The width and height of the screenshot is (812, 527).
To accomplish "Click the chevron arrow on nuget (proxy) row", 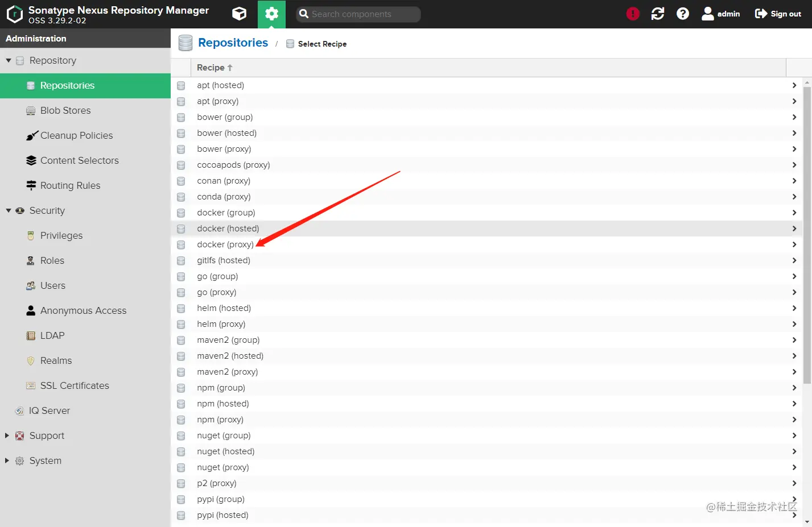I will [794, 467].
